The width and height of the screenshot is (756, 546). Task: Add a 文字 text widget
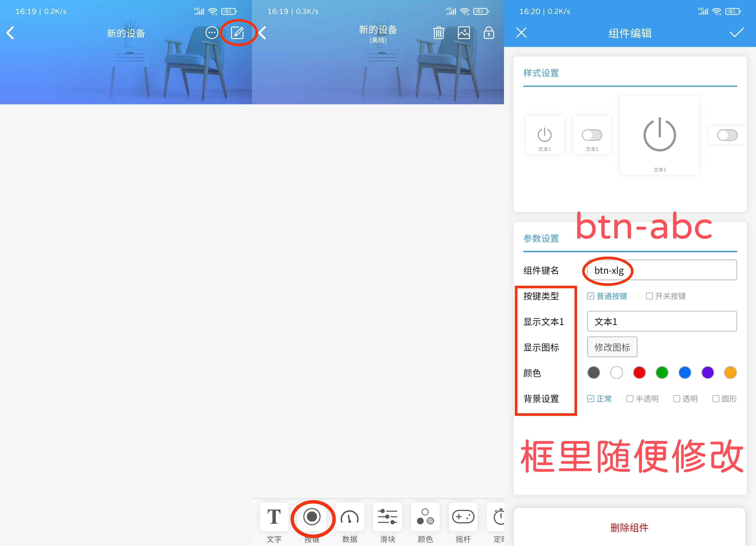pyautogui.click(x=274, y=517)
